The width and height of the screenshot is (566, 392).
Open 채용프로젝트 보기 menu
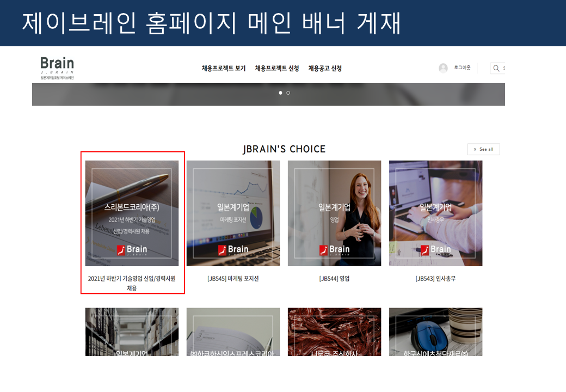coord(224,68)
